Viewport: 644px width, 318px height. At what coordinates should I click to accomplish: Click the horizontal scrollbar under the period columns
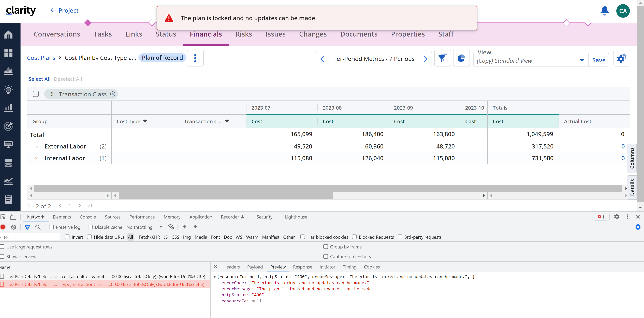226,195
